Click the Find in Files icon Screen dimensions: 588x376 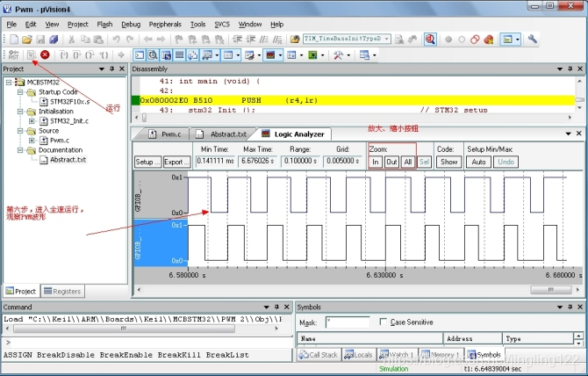[295, 40]
